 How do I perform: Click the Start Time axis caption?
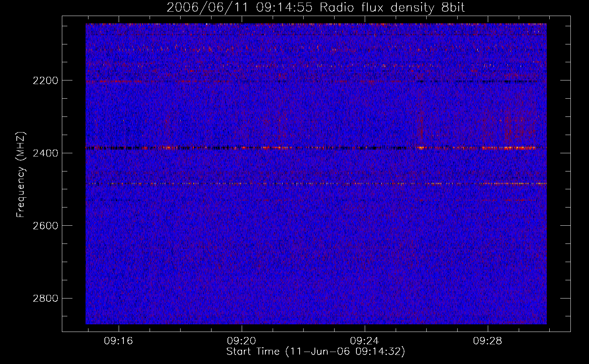[316, 352]
